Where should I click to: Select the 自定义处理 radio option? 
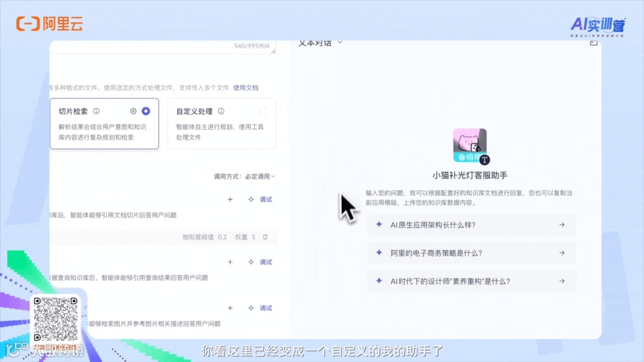pos(263,111)
